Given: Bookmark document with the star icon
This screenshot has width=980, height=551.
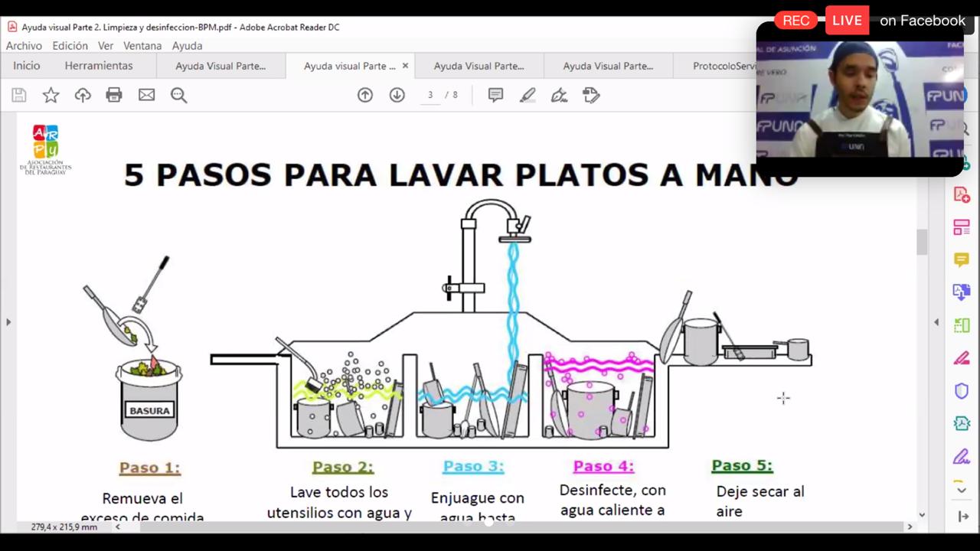Looking at the screenshot, I should pyautogui.click(x=51, y=95).
